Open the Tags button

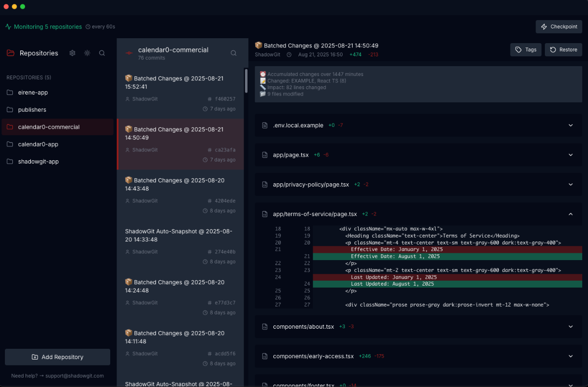[526, 49]
